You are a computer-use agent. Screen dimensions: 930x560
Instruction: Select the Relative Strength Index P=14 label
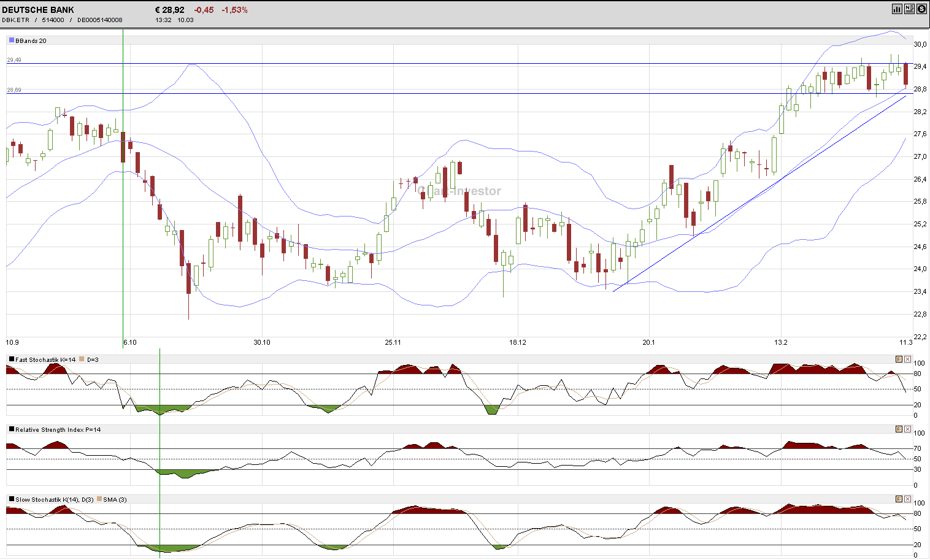(58, 430)
